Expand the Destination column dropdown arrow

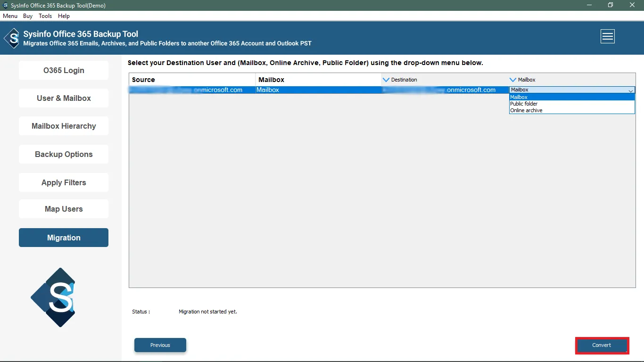pos(386,80)
